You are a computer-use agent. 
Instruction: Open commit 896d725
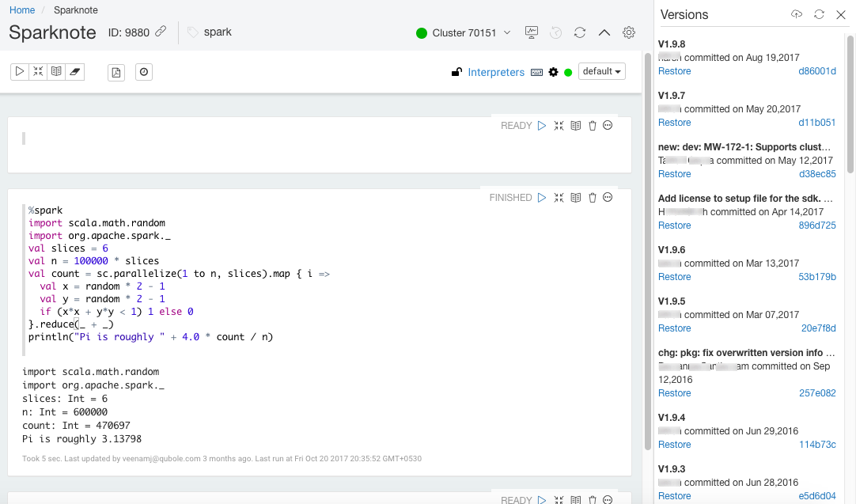817,225
